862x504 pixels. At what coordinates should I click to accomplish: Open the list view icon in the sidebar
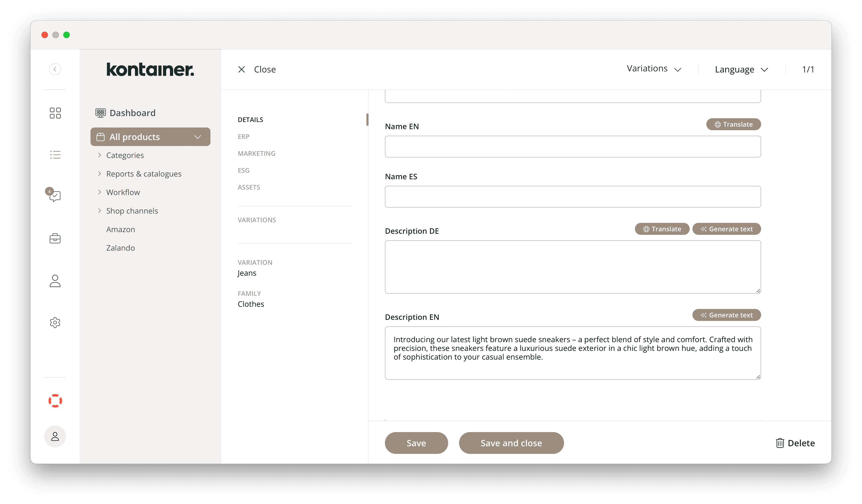tap(55, 154)
